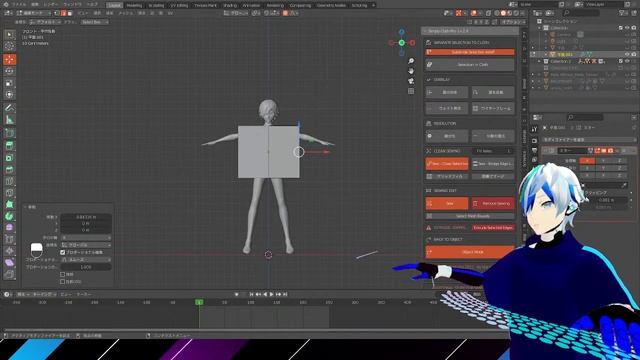Open the UV Editing workspace tab
This screenshot has width=640, height=360.
[179, 5]
